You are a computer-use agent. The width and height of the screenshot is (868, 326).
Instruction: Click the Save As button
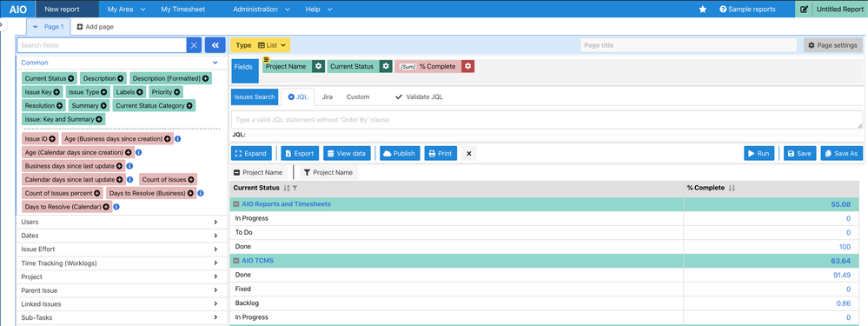click(x=841, y=153)
